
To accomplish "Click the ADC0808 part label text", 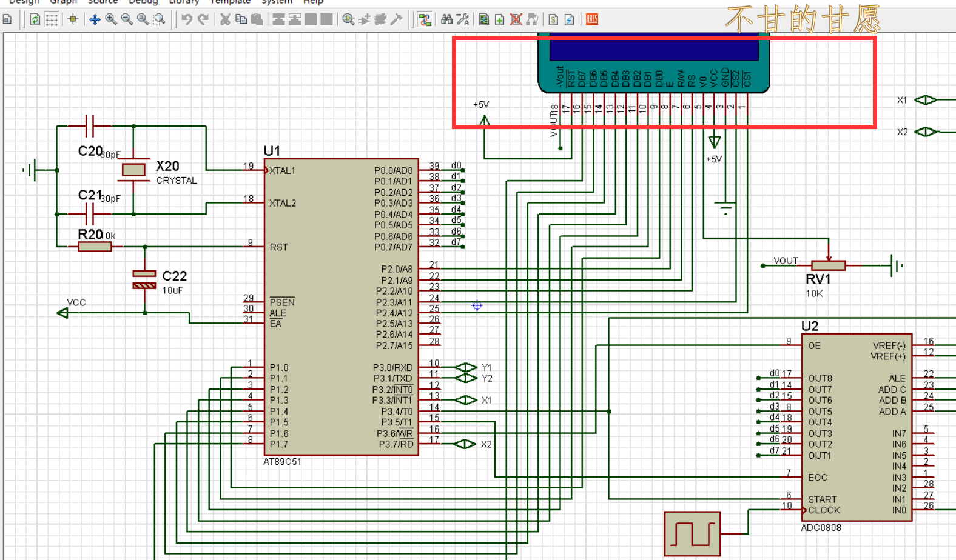I will 821,528.
